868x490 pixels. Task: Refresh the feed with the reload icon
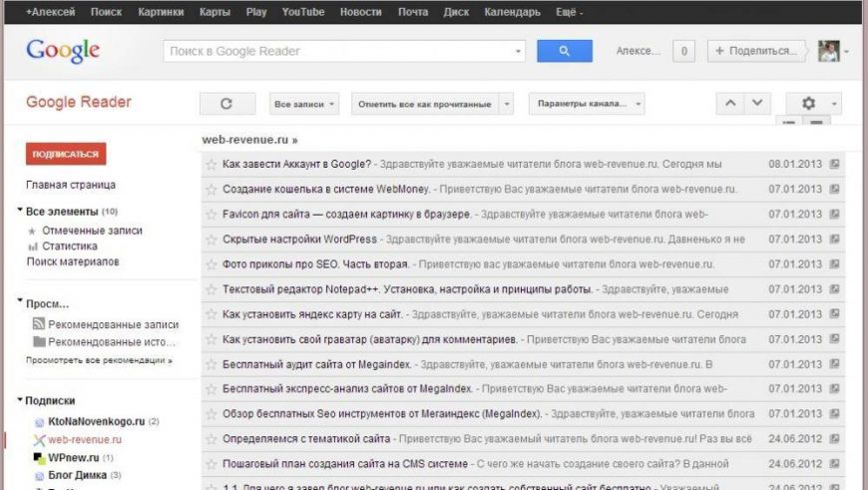[226, 104]
